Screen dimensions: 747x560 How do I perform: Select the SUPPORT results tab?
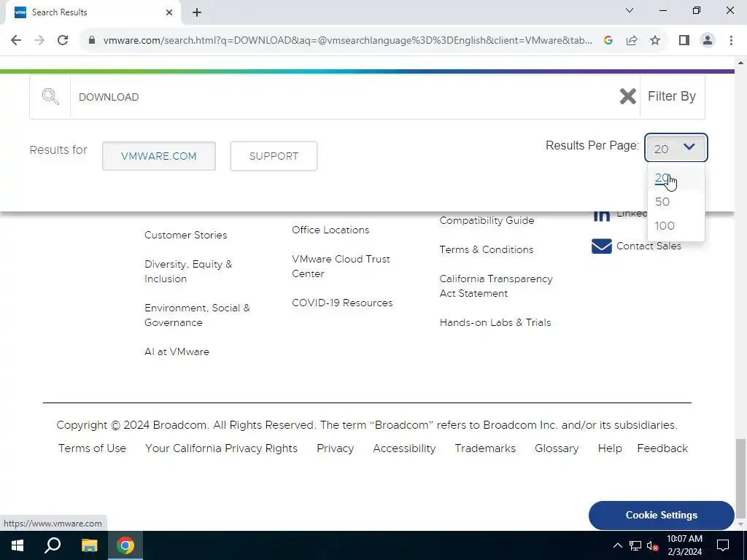(x=274, y=156)
